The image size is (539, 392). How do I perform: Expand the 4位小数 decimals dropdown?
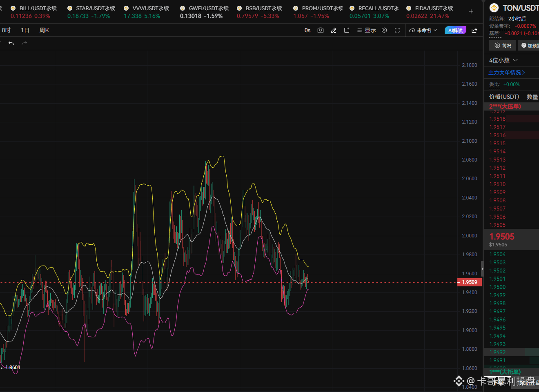coord(503,60)
